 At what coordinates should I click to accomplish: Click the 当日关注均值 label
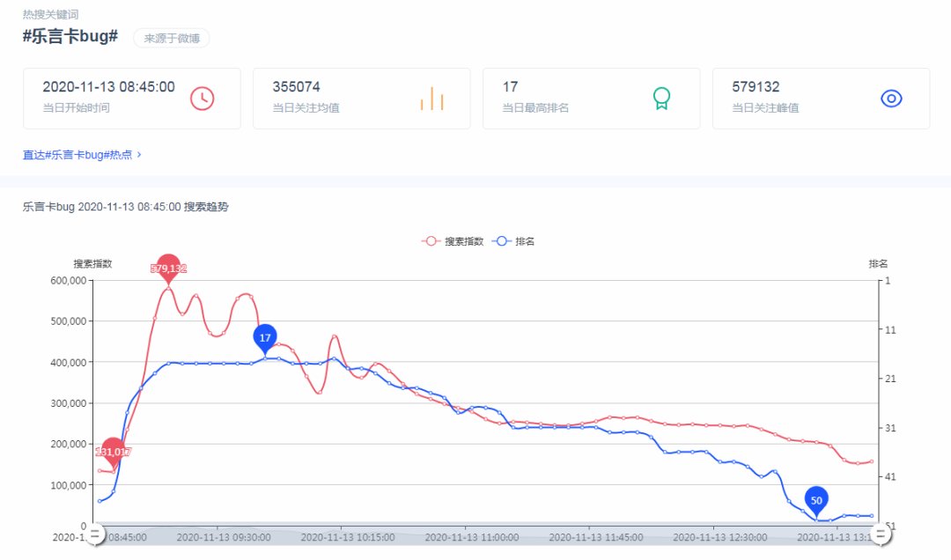[306, 108]
